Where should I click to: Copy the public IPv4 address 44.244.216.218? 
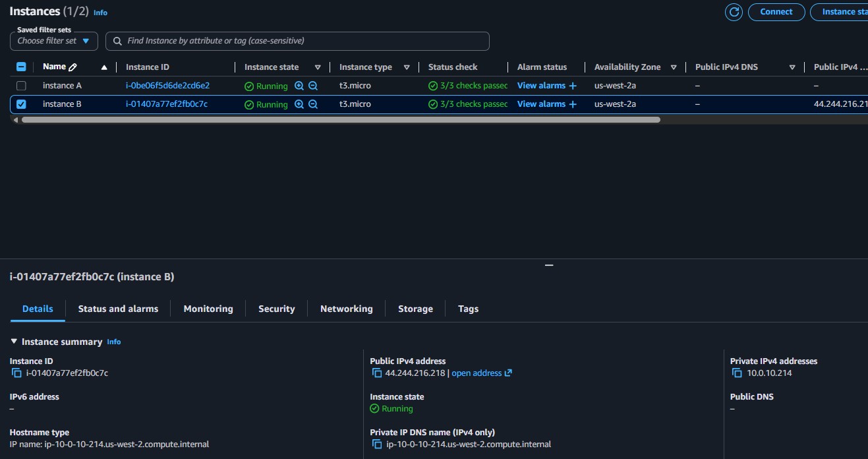(376, 373)
